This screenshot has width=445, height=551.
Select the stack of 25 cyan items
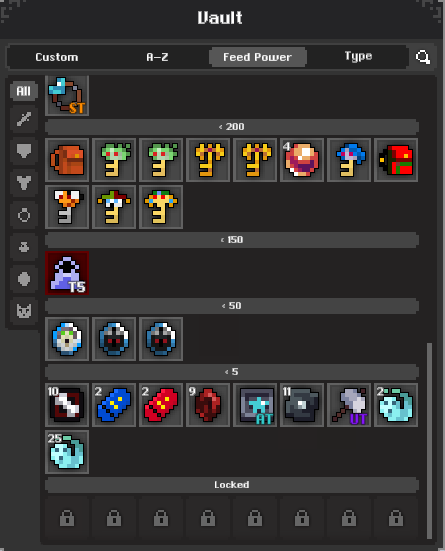(67, 452)
